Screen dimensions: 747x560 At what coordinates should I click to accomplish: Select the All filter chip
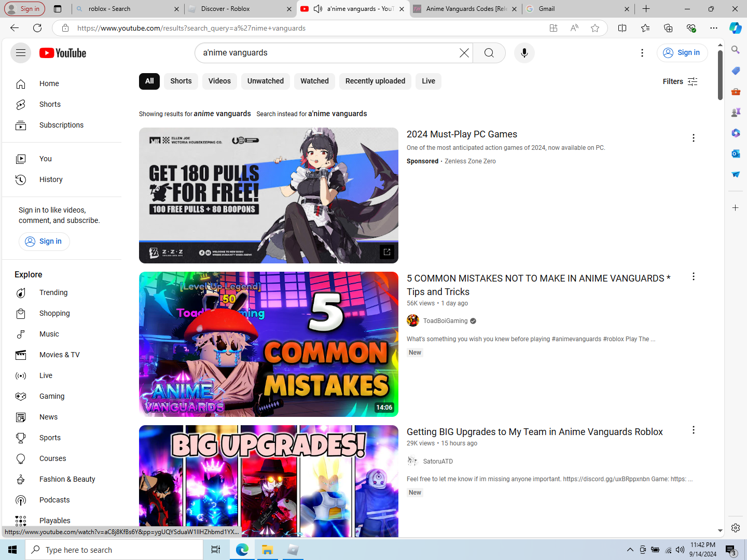point(149,81)
